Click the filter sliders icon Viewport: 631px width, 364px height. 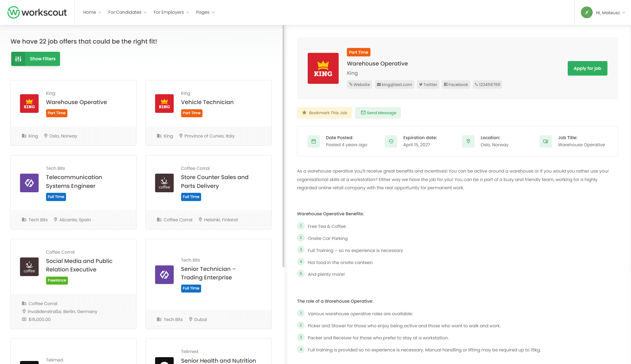click(18, 59)
